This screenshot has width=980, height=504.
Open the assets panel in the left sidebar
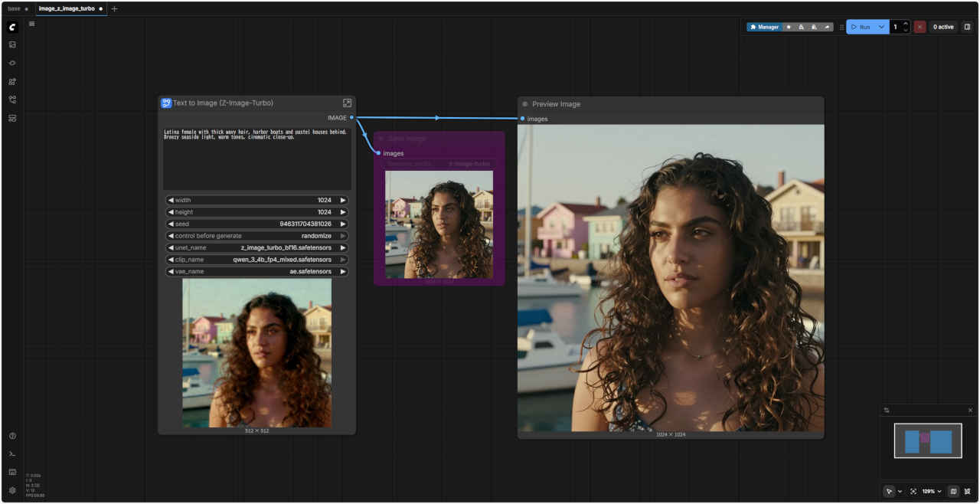coord(12,44)
